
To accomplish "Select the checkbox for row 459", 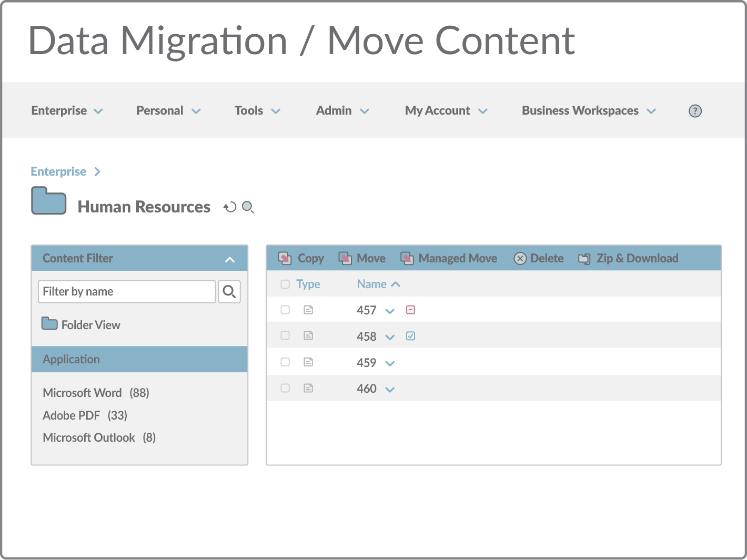I will point(285,362).
